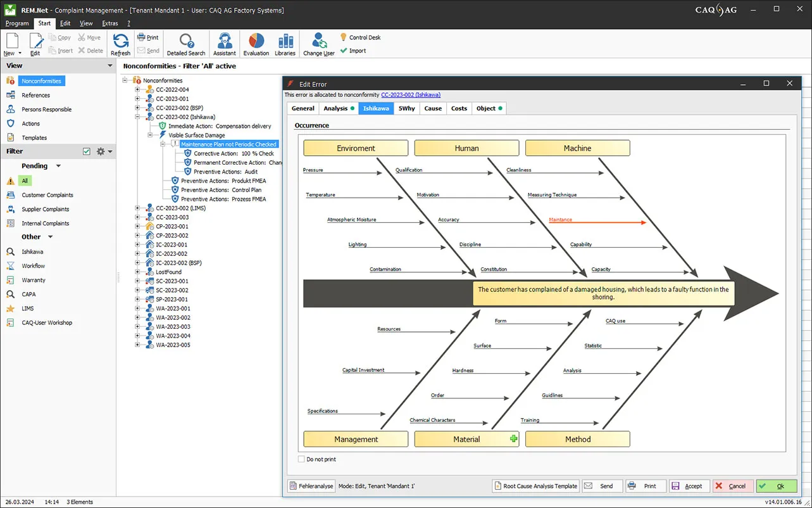Viewport: 812px width, 508px height.
Task: Click the Root Cause Analysis Template button
Action: point(535,486)
